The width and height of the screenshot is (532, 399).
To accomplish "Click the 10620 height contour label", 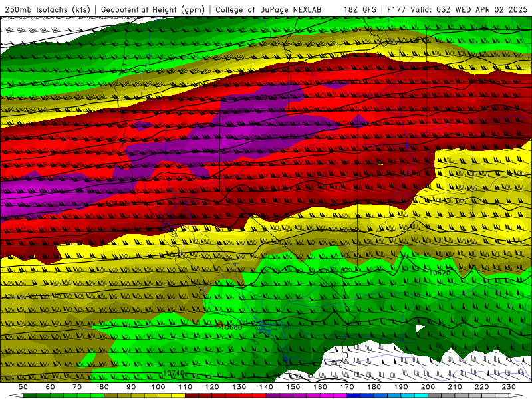I will point(440,273).
